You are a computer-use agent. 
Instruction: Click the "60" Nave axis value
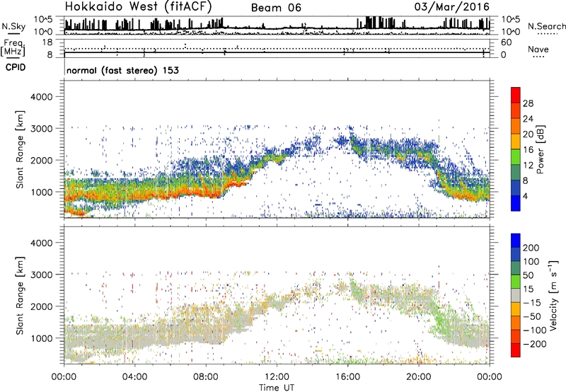pyautogui.click(x=506, y=42)
